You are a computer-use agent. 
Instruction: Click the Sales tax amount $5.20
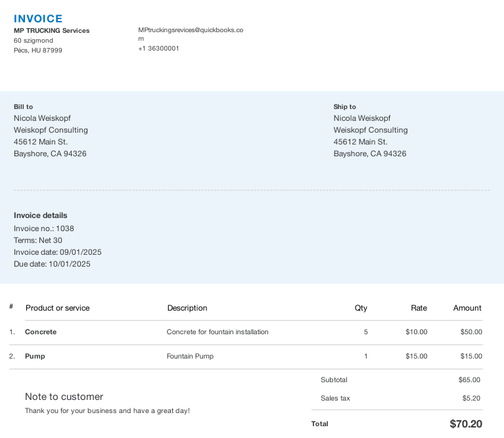tap(470, 399)
